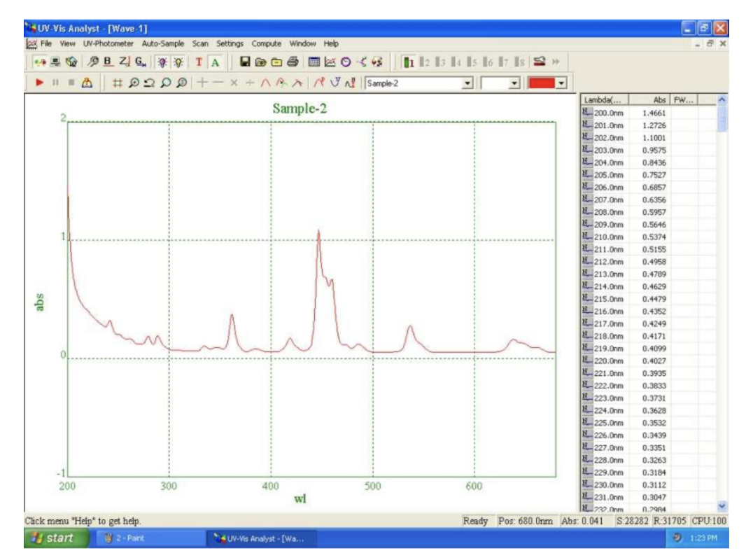Image resolution: width=746 pixels, height=560 pixels.
Task: Open the Window menu
Action: click(x=302, y=44)
